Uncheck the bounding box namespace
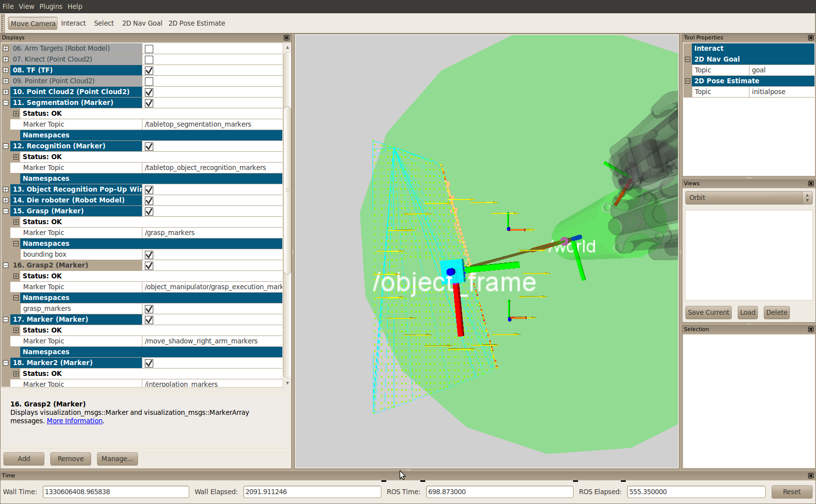The height and width of the screenshot is (504, 816). point(149,255)
